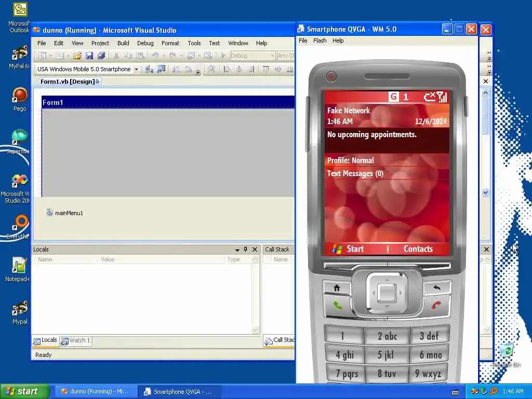Click the right panel scroll down arrow
This screenshot has width=532, height=399.
[x=486, y=193]
